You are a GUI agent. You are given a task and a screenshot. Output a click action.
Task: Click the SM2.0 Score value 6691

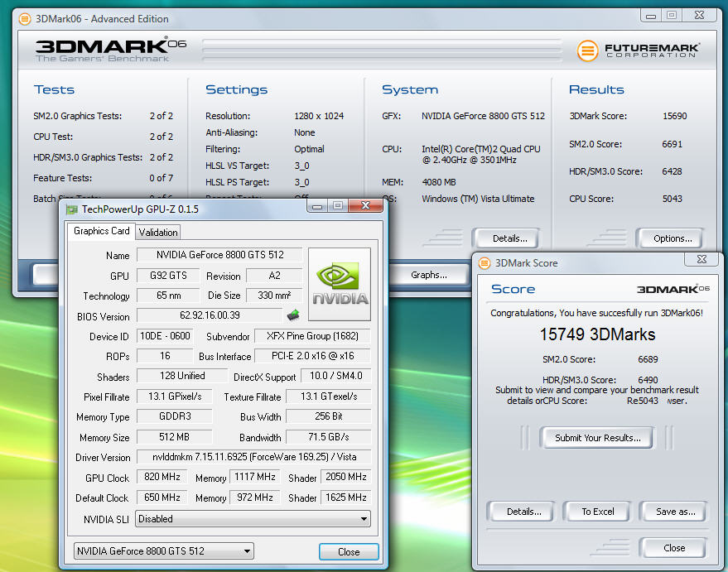(x=672, y=144)
